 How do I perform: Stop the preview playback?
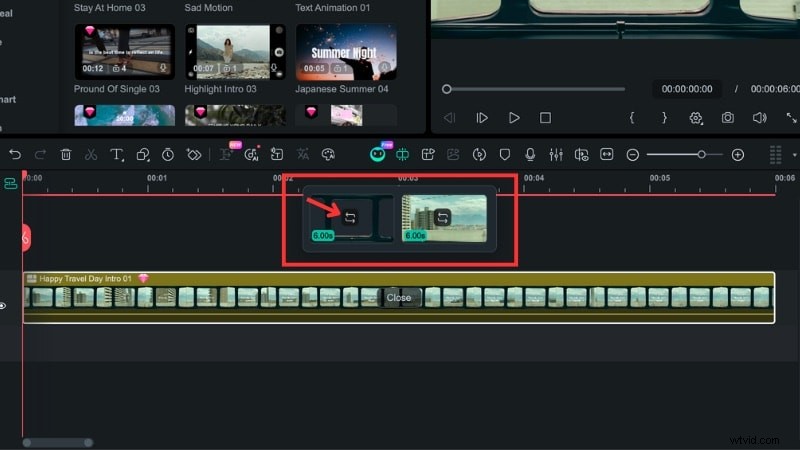[545, 118]
